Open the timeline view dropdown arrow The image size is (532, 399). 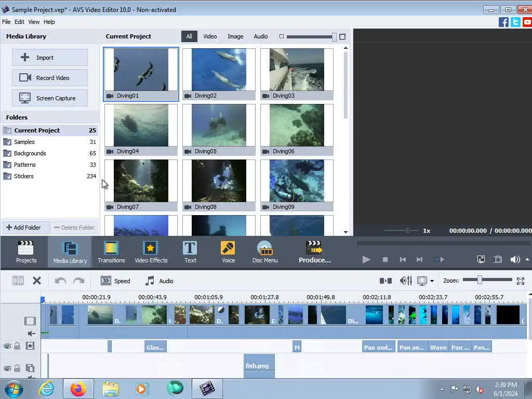click(x=432, y=281)
